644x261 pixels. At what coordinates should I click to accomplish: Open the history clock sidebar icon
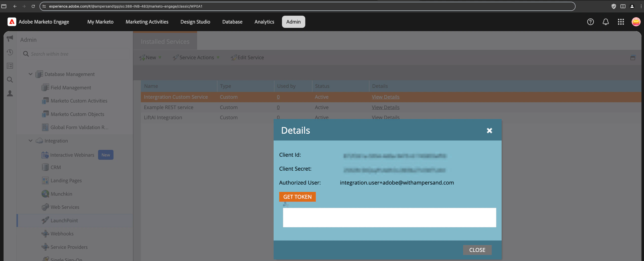pyautogui.click(x=10, y=52)
